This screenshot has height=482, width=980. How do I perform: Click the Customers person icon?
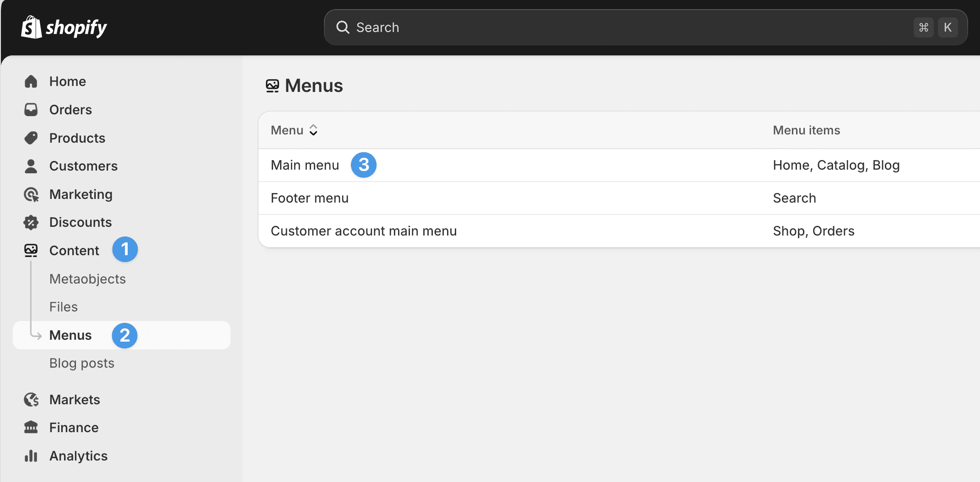[x=31, y=166]
